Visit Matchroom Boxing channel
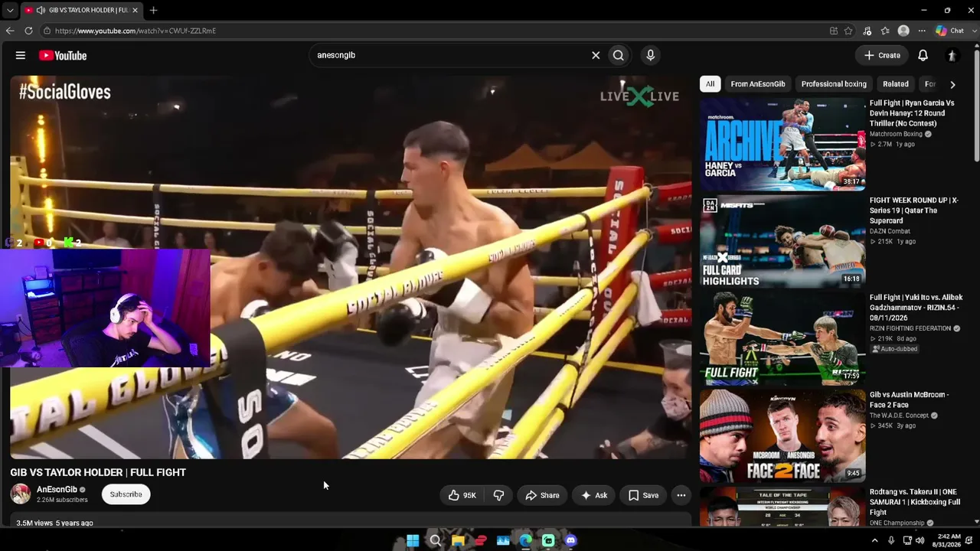This screenshot has width=980, height=551. pos(896,134)
